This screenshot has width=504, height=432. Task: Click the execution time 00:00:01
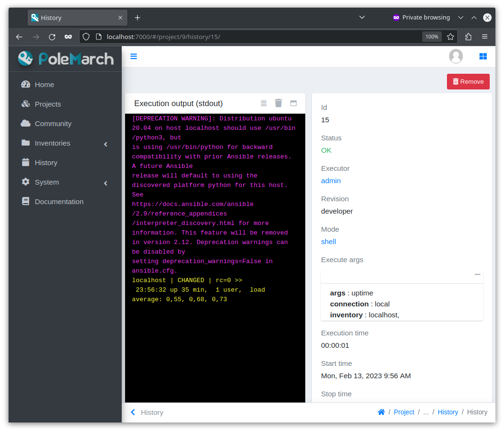pos(335,345)
